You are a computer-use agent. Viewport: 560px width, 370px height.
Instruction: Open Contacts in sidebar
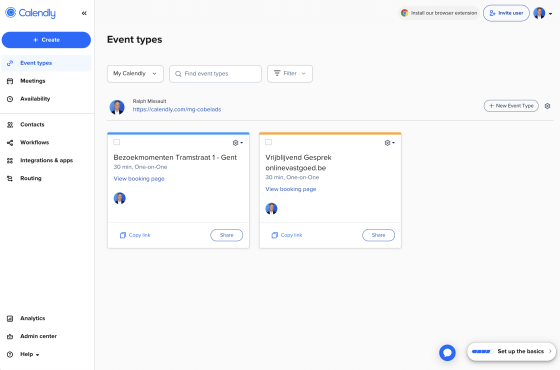[46, 124]
